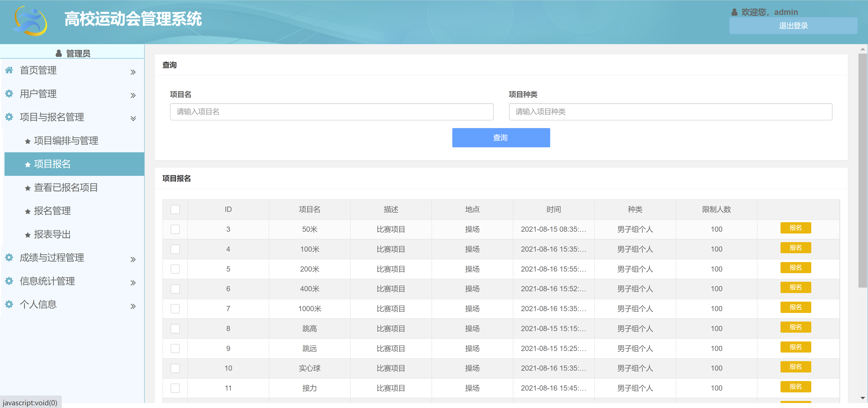868x408 pixels.
Task: Check the checkbox for the 跳高 row
Action: pos(175,328)
